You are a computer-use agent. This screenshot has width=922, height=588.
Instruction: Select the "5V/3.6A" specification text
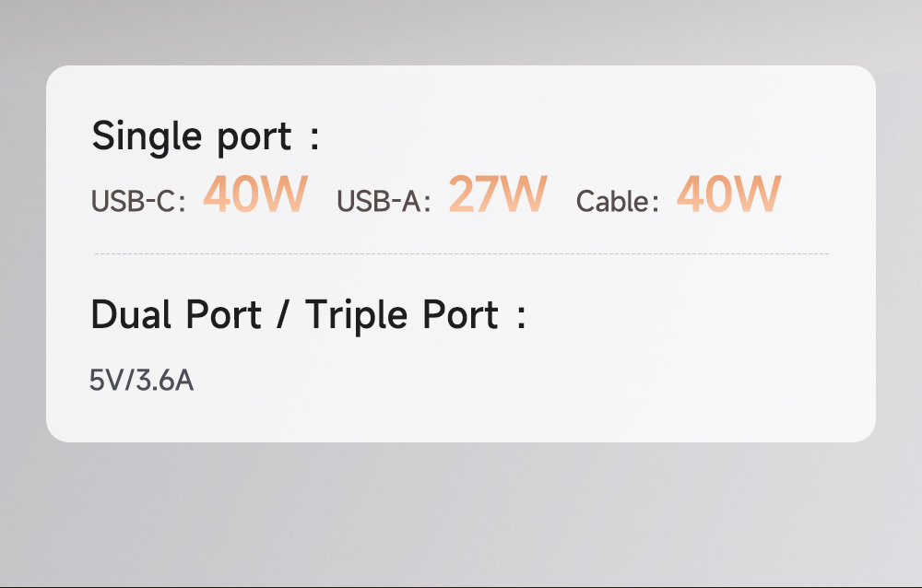pyautogui.click(x=141, y=380)
